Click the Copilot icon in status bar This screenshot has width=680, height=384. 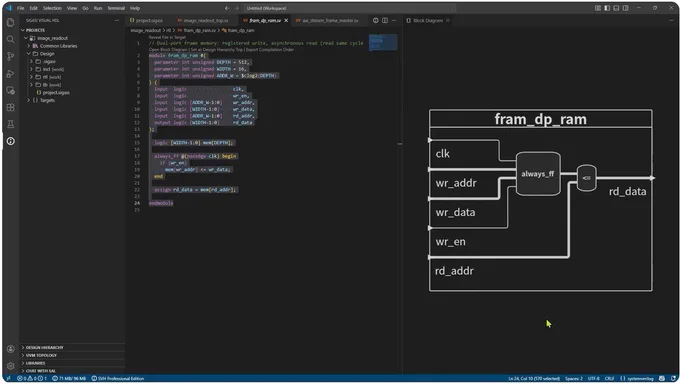click(662, 378)
